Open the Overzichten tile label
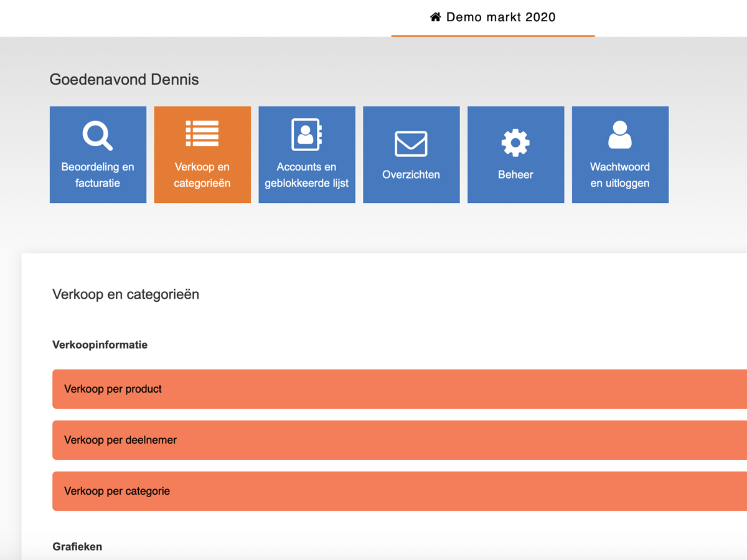This screenshot has width=747, height=560. (411, 175)
